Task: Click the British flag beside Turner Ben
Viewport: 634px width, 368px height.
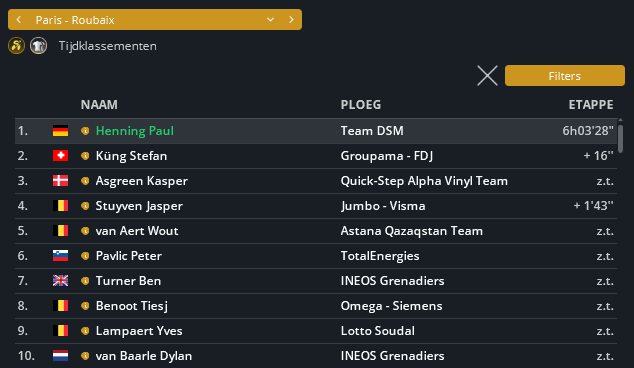Action: tap(60, 281)
